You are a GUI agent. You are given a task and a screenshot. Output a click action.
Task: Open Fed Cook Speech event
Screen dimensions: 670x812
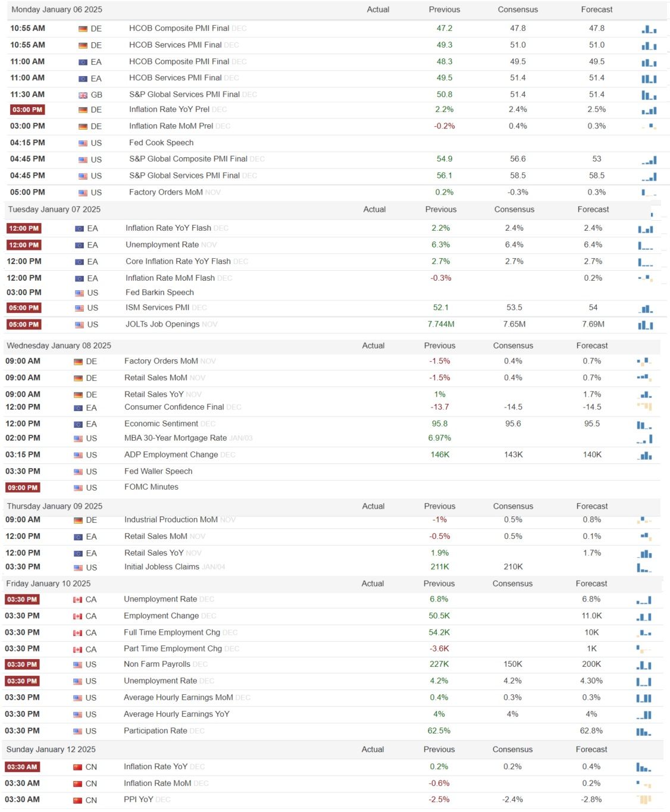[161, 143]
